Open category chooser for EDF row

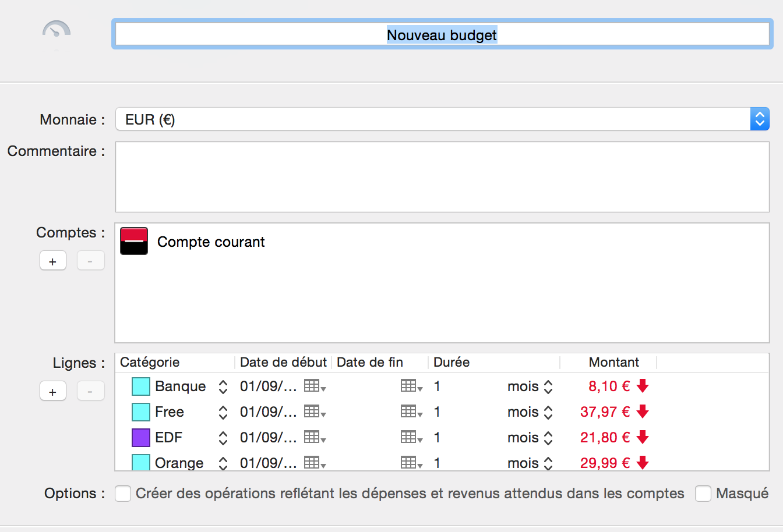223,438
